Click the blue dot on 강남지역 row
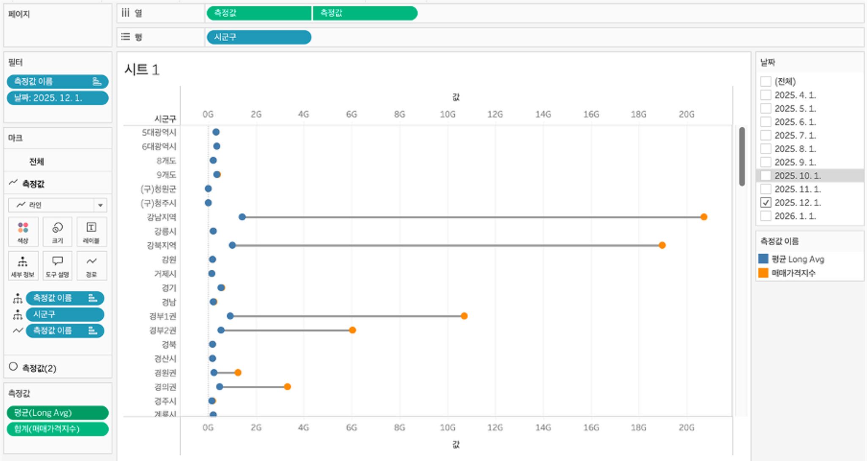Viewport: 868px width, 461px height. click(242, 217)
